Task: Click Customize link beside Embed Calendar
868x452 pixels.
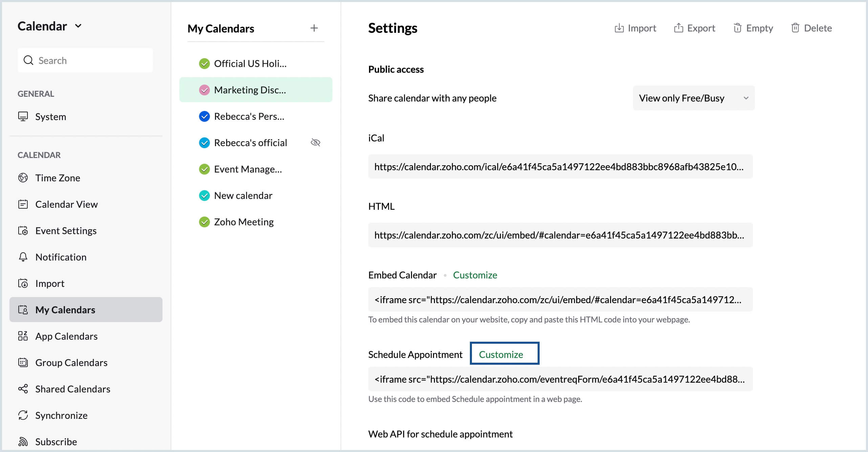Action: (x=475, y=275)
